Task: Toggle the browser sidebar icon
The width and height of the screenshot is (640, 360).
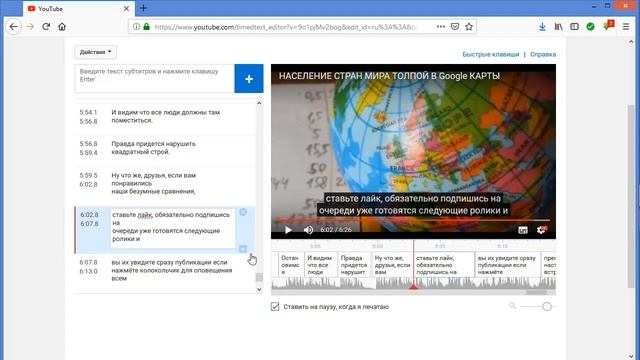Action: pos(574,27)
